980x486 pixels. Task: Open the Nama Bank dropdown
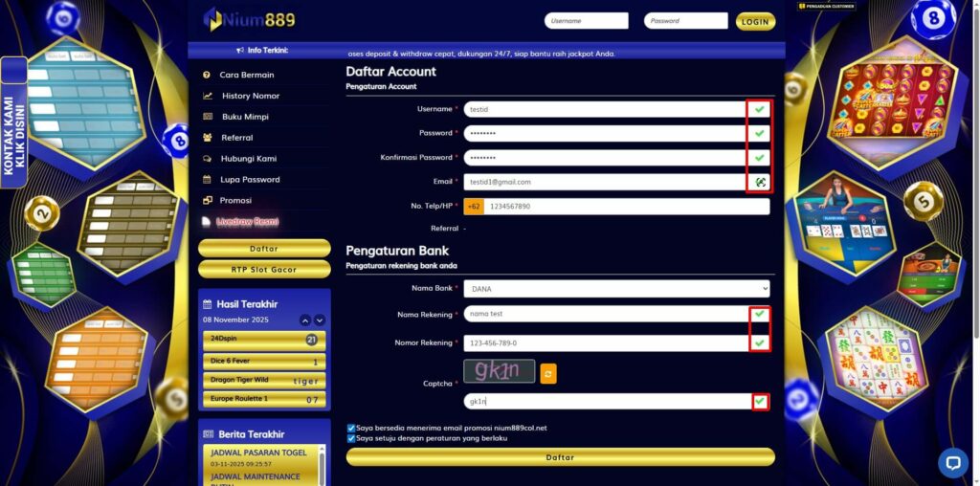pyautogui.click(x=616, y=289)
